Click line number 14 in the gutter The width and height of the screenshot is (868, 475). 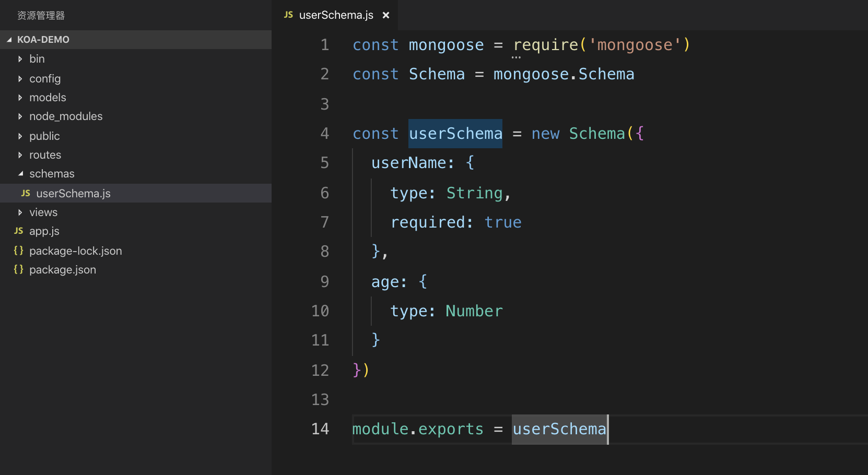pyautogui.click(x=320, y=429)
